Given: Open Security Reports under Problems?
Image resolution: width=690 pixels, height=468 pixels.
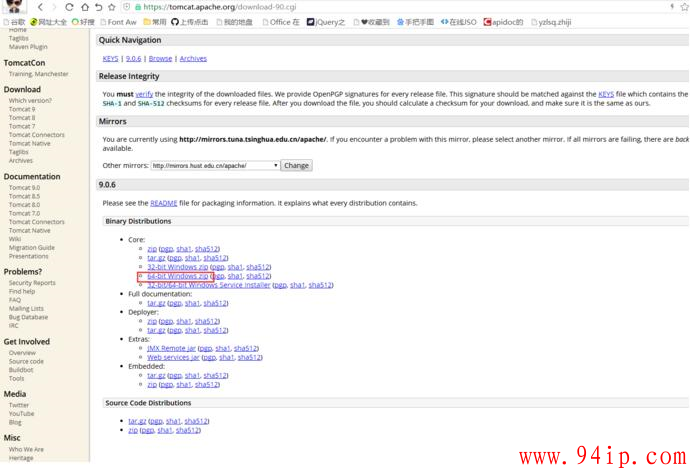Looking at the screenshot, I should coord(32,283).
